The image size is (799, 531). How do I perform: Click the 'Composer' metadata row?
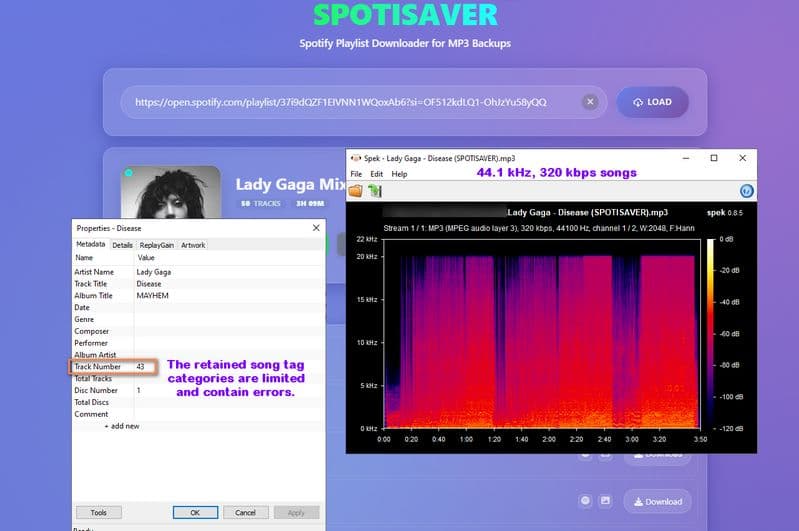[x=198, y=331]
